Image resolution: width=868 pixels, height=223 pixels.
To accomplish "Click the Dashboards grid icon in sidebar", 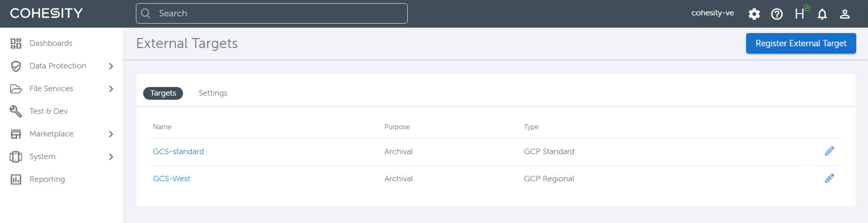I will (x=16, y=44).
